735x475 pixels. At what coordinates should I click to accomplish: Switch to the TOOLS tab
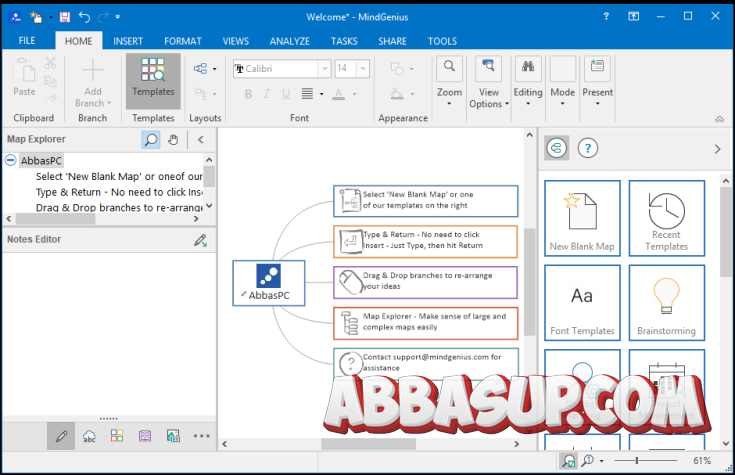click(442, 41)
